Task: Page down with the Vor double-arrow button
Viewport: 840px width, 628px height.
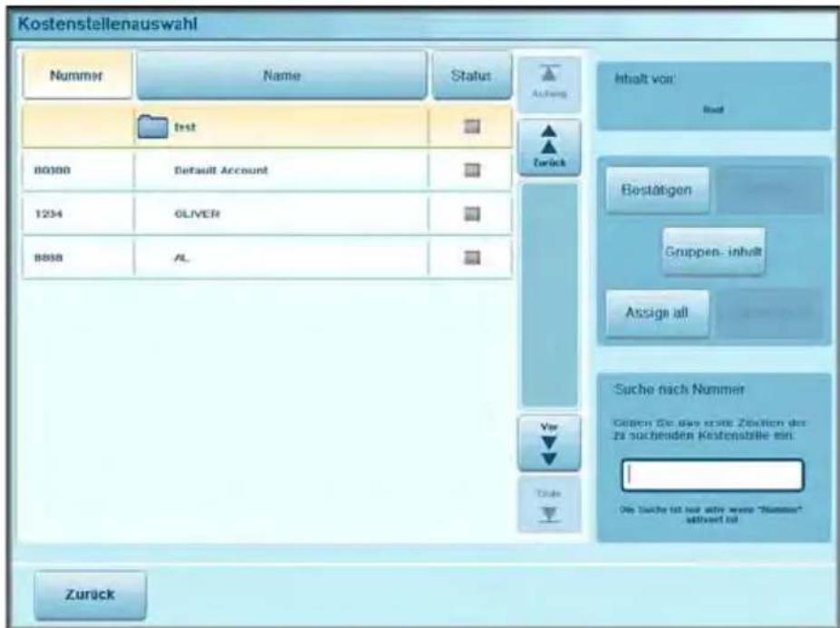Action: pos(549,443)
